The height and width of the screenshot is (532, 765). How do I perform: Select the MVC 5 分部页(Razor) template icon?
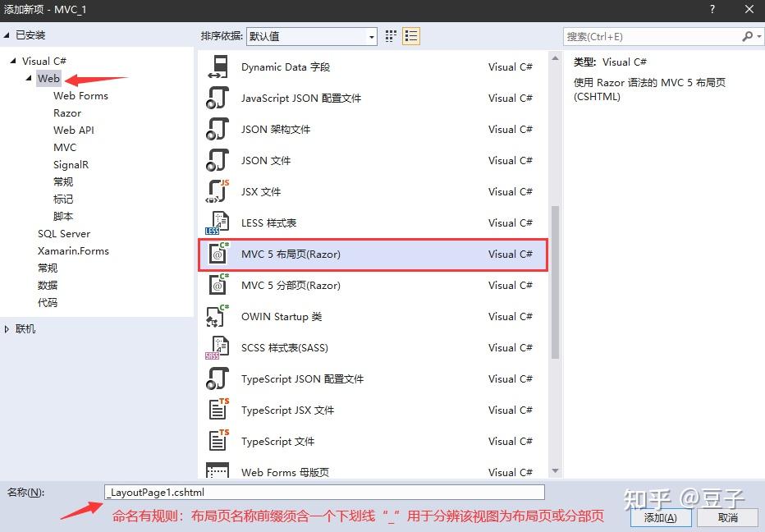point(218,285)
